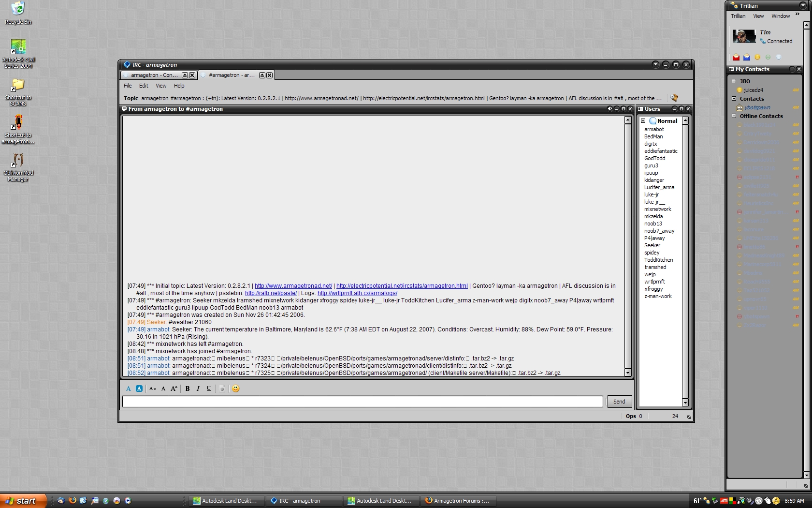Toggle bold text formatting

188,388
